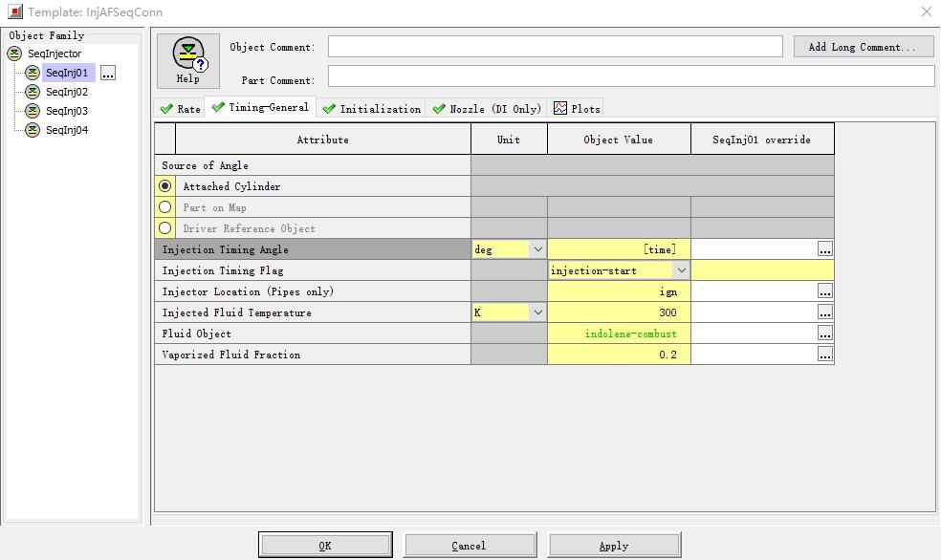Select SeqInj04 in the object tree
This screenshot has height=560, width=941.
point(67,130)
